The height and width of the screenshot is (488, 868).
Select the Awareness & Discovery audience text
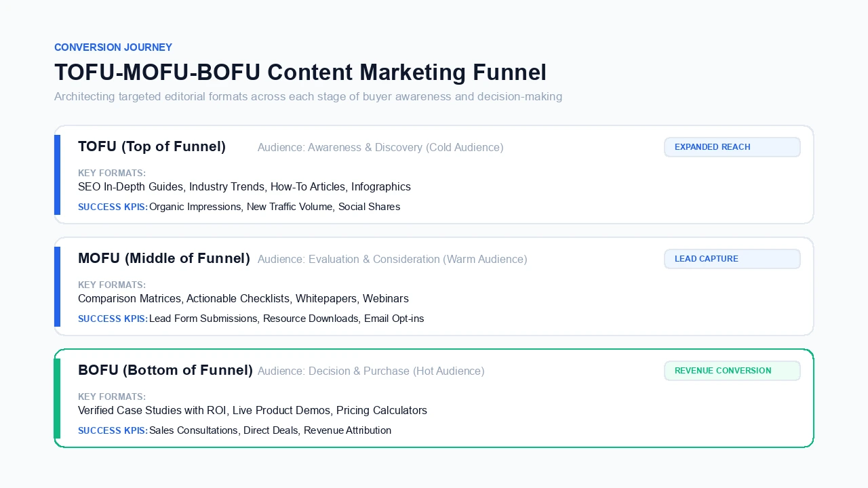tap(380, 148)
